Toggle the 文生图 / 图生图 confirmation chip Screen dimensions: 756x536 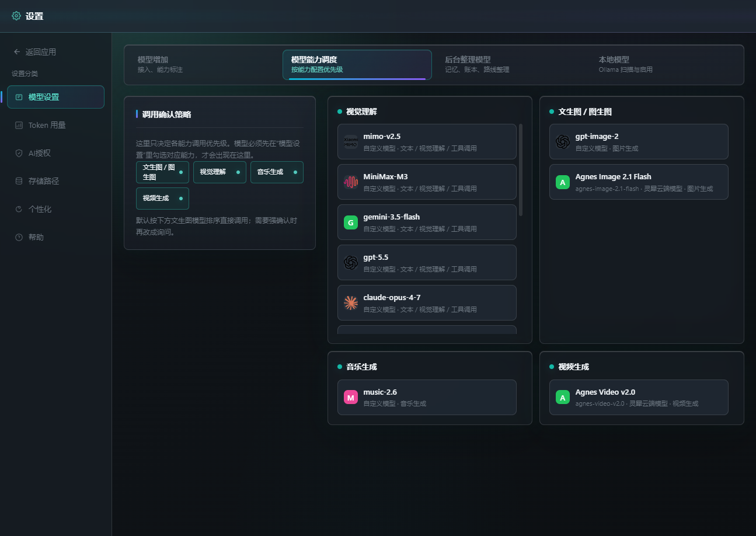click(x=162, y=172)
